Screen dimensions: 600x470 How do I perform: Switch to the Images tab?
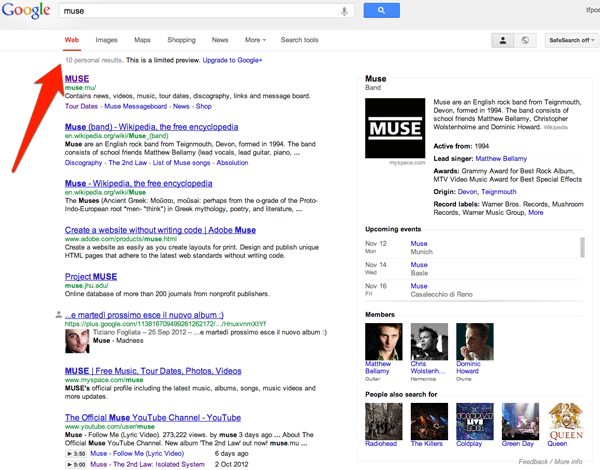coord(106,40)
